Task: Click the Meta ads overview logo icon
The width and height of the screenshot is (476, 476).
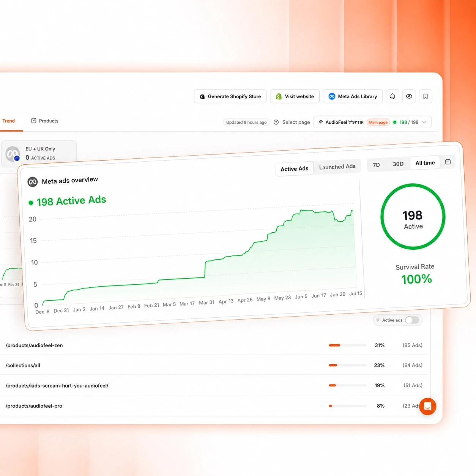Action: (33, 182)
